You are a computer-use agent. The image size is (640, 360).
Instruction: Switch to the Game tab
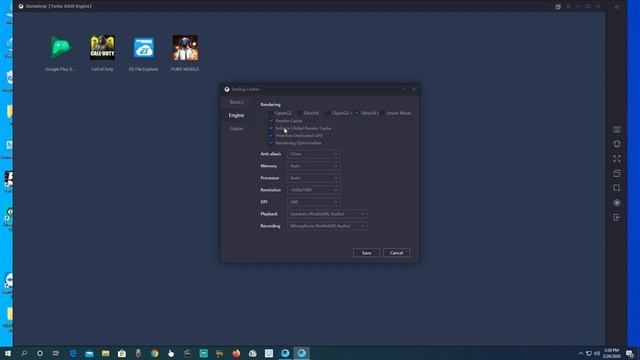click(236, 129)
